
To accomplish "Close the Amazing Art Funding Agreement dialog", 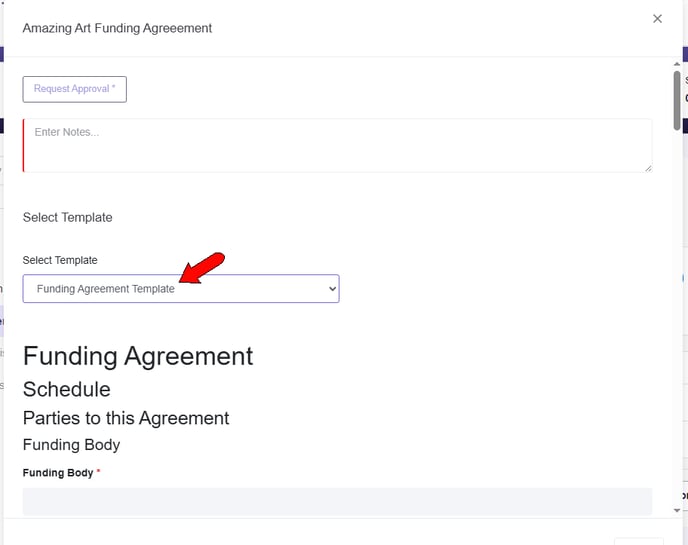I will coord(657,19).
